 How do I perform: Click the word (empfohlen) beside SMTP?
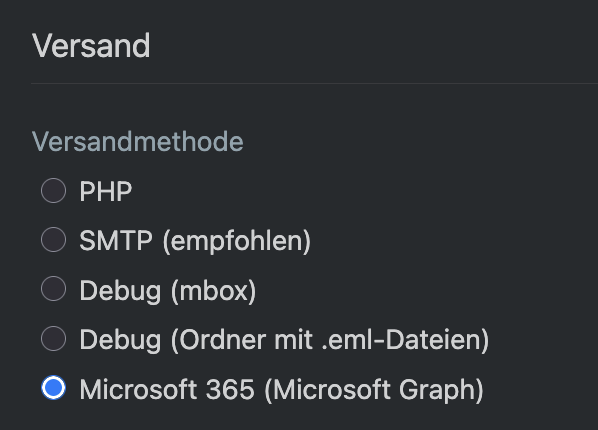(x=237, y=241)
